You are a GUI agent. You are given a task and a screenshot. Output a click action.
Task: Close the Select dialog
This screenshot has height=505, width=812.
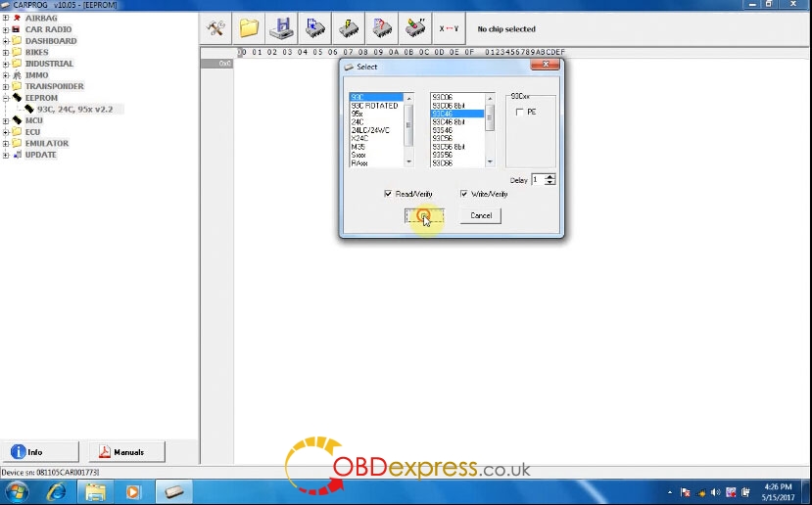546,65
